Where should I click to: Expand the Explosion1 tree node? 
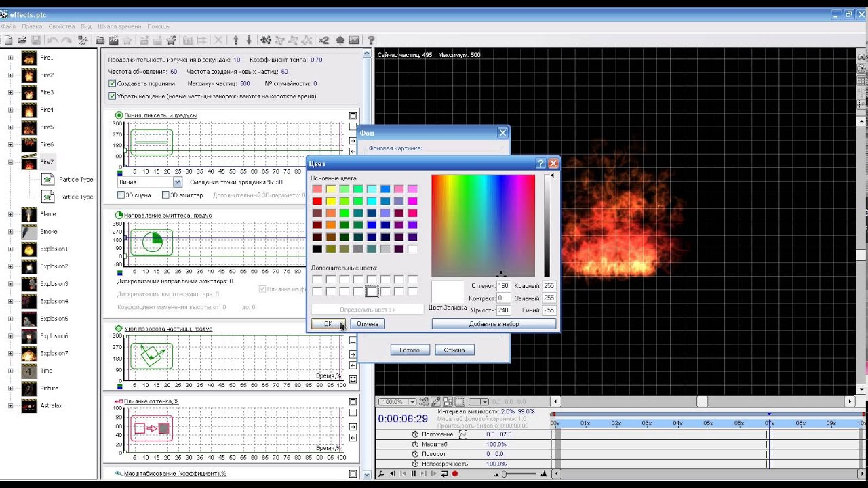point(10,249)
